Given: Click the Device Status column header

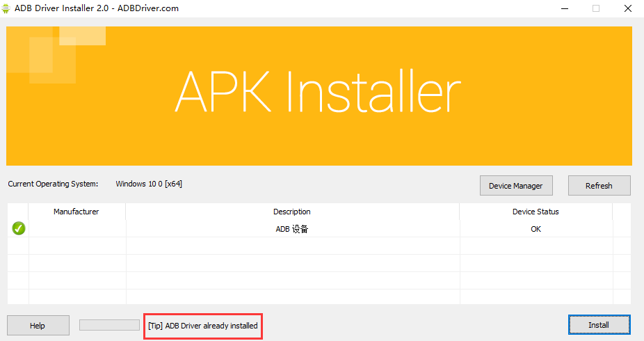Looking at the screenshot, I should (536, 212).
